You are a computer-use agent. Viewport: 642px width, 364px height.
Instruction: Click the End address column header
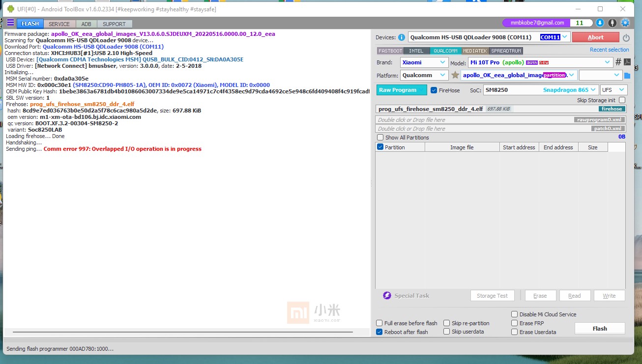(x=558, y=147)
